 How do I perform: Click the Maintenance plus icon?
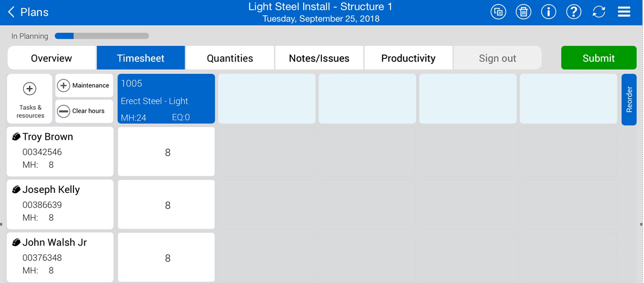63,86
